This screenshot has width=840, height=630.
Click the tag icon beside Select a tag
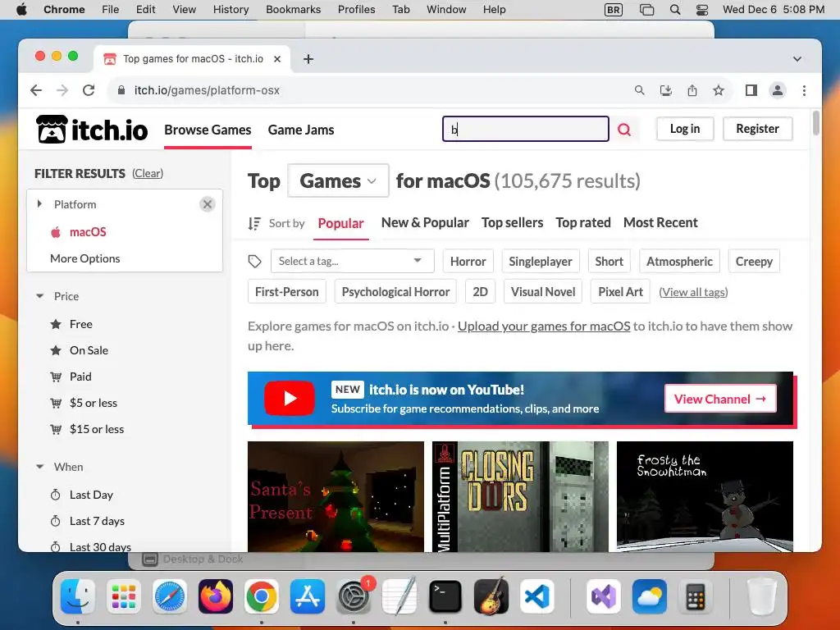click(x=254, y=262)
